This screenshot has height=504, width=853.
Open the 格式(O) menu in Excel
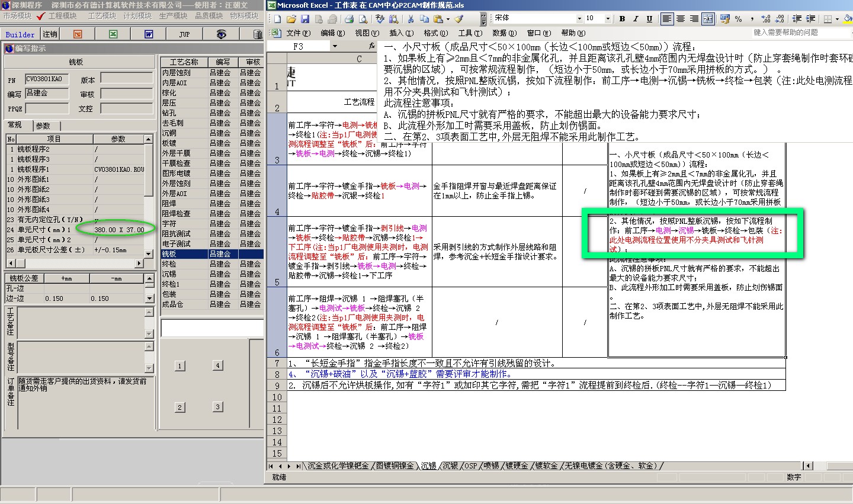point(435,33)
